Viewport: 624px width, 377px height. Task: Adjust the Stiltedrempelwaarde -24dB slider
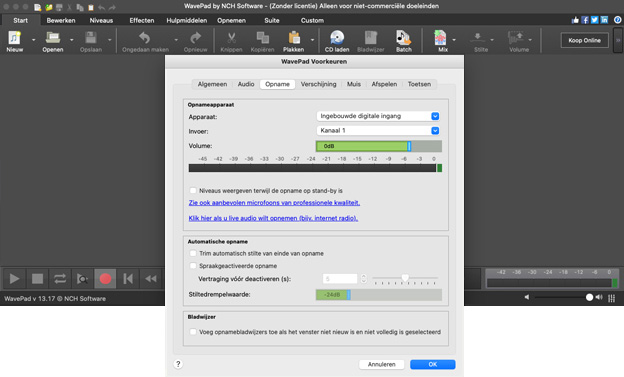pos(378,295)
